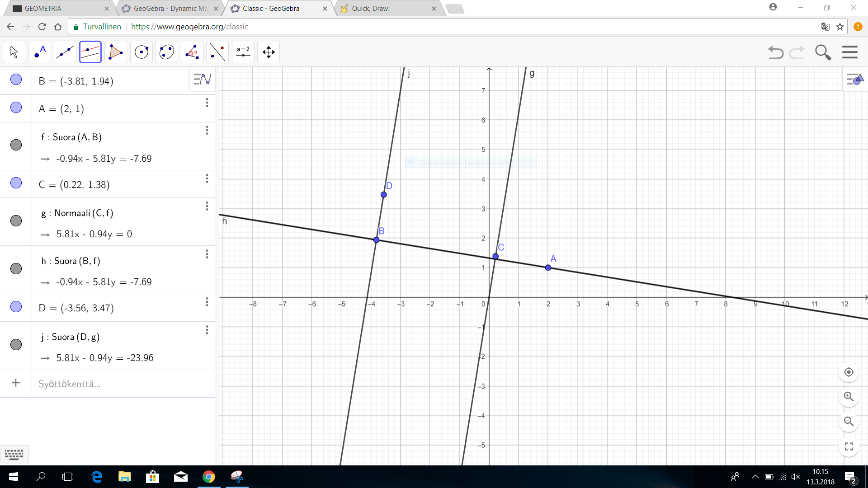Screen dimensions: 868x488
Task: Select the Angle measurement tool
Action: [x=192, y=52]
